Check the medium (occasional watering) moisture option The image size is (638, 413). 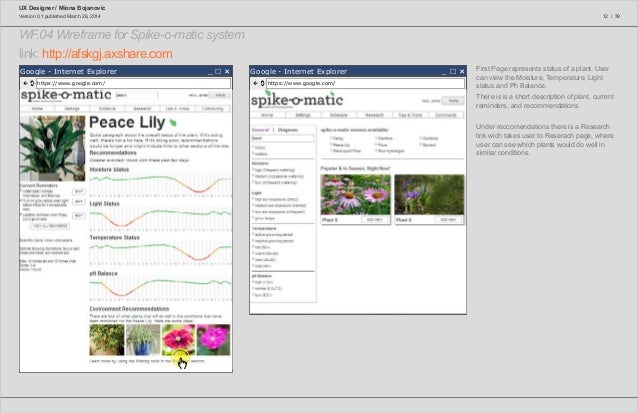(x=253, y=176)
